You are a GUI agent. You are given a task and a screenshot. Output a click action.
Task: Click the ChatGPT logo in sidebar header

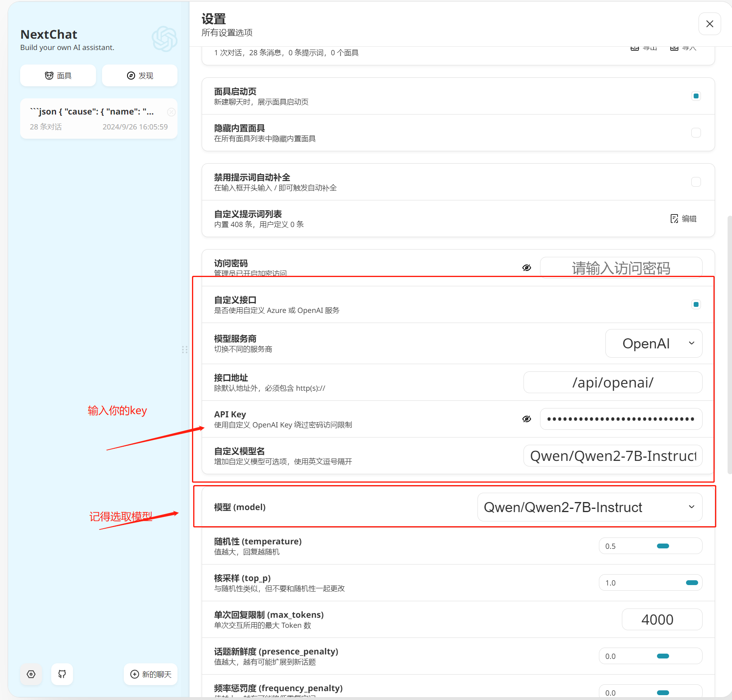(165, 39)
